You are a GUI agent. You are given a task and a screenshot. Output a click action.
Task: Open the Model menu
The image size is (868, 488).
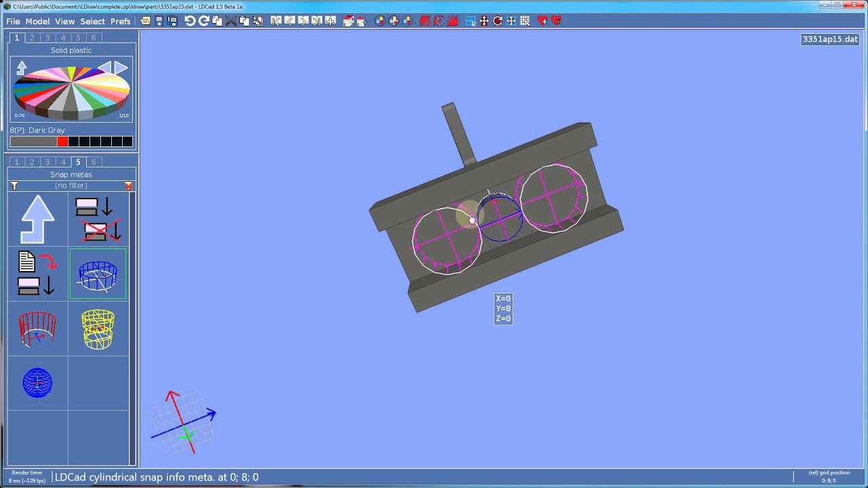tap(37, 21)
